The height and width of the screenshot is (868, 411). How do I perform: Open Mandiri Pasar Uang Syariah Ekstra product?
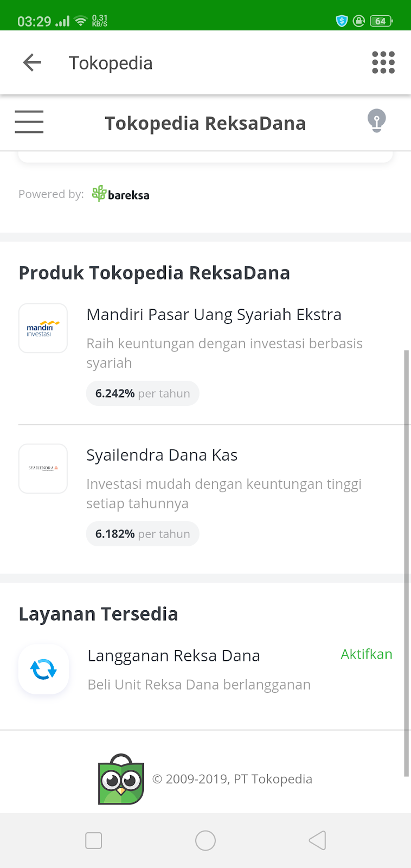click(214, 315)
